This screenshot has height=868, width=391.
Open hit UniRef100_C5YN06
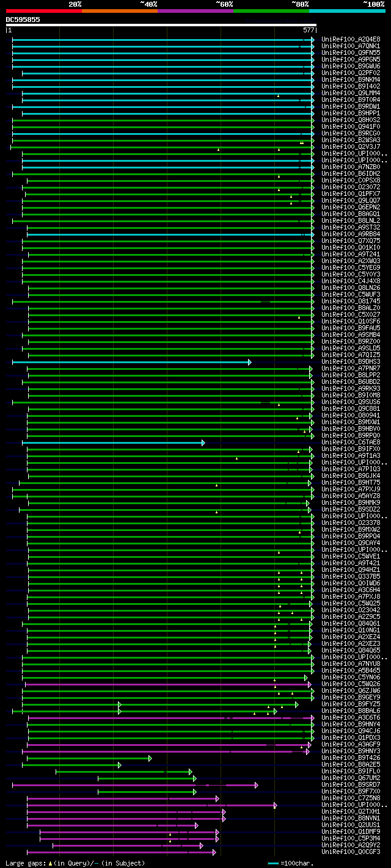[x=351, y=677]
